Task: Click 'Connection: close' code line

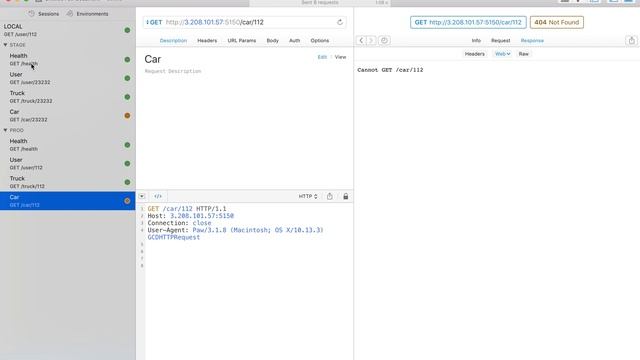Action: click(x=179, y=223)
